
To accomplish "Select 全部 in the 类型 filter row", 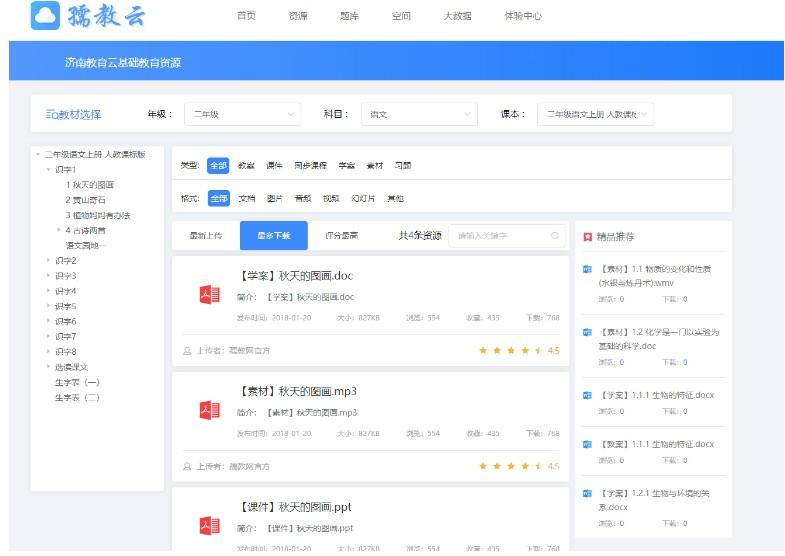I will pos(218,166).
